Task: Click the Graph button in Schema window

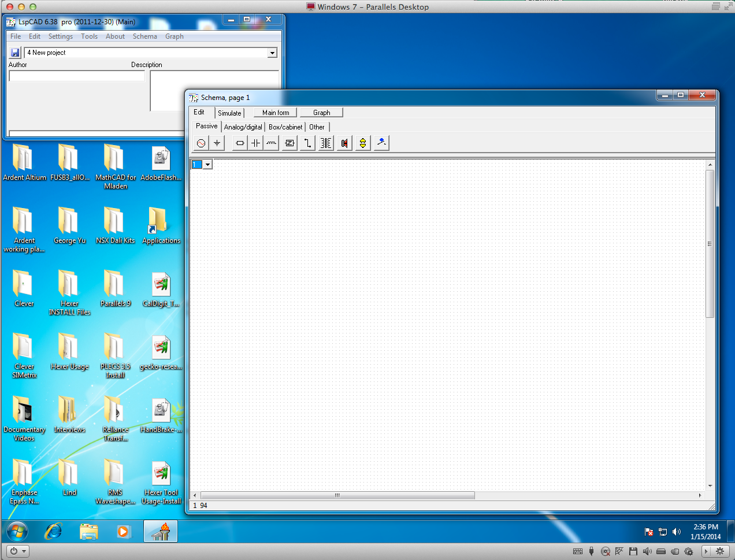Action: point(322,113)
